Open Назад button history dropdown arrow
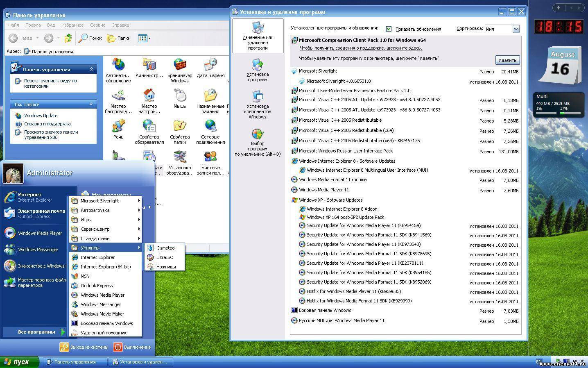 (x=37, y=38)
